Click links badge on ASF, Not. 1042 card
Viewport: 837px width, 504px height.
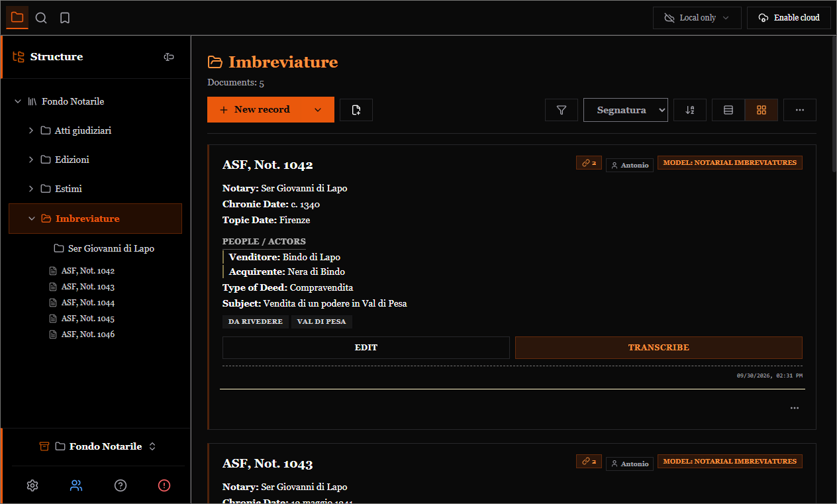[589, 163]
